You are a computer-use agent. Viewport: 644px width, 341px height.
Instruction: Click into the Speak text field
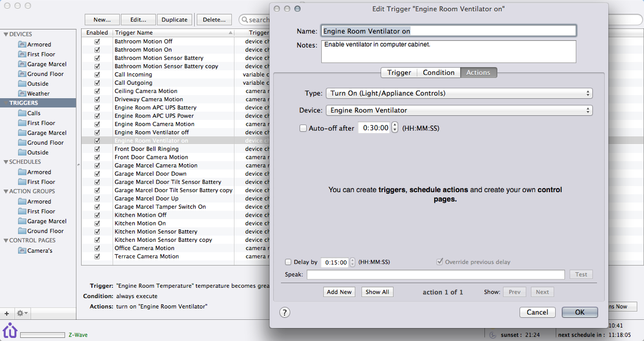pos(436,274)
